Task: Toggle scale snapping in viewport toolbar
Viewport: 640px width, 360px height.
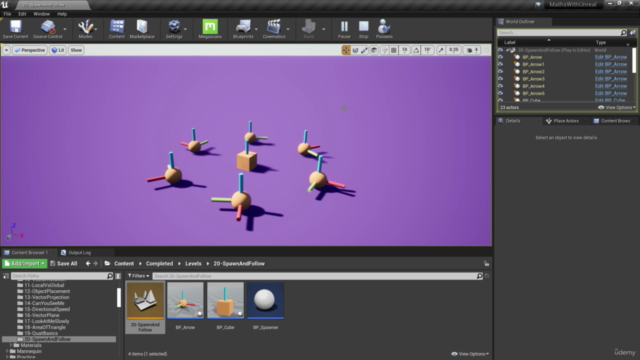Action: tap(441, 50)
